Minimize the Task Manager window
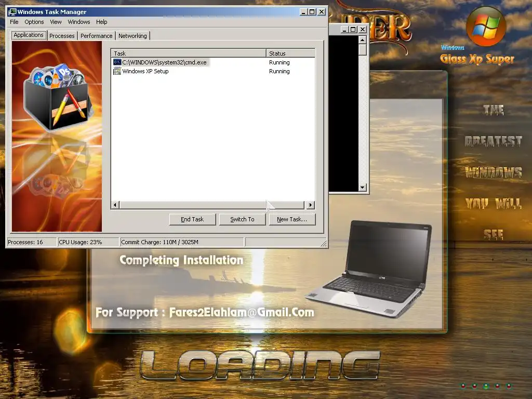 pos(304,12)
